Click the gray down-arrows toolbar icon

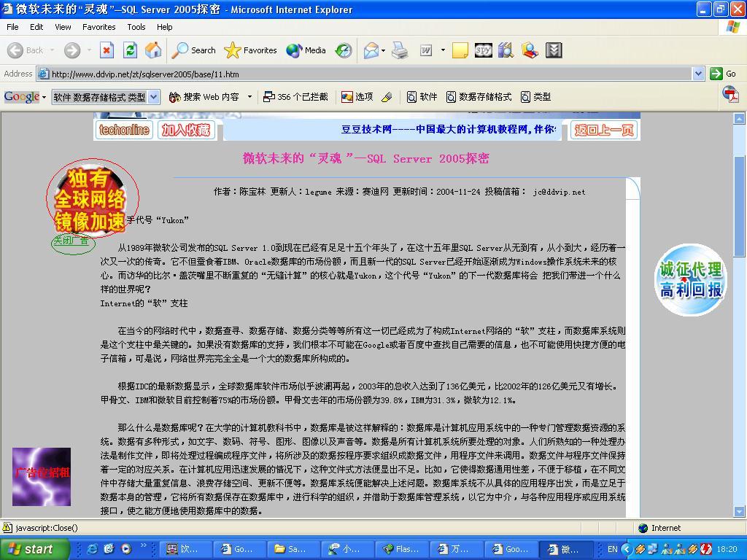click(x=554, y=50)
